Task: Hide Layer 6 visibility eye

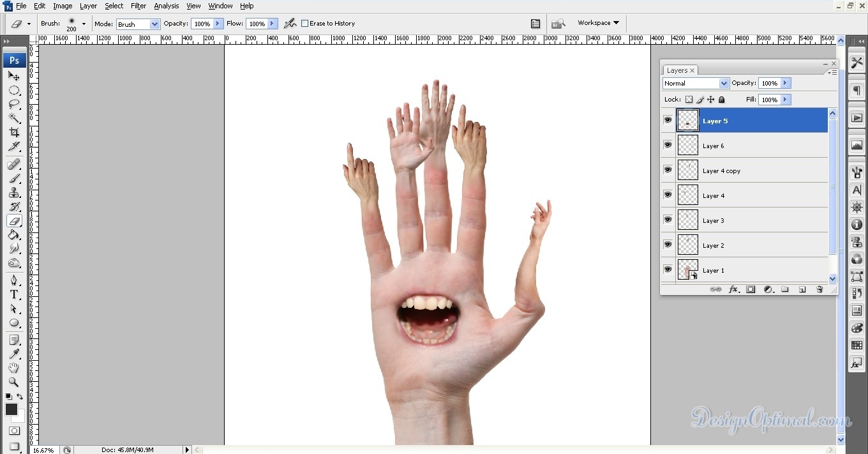Action: point(668,145)
